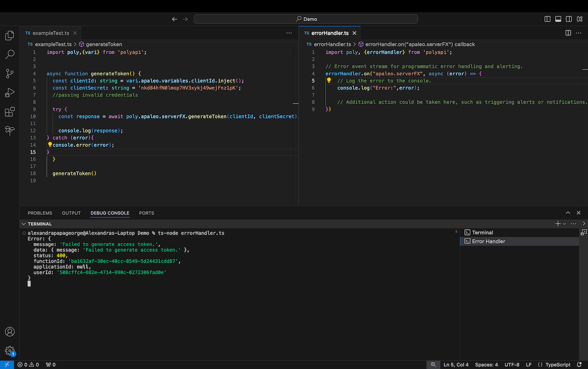Open the Explorer view in activity bar

click(10, 36)
